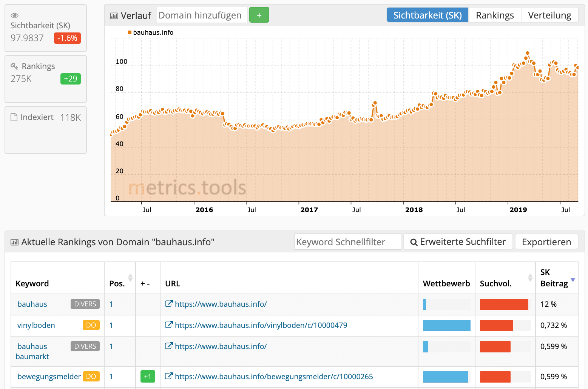Click DIVERS tag in bauhaus baumarkt row
This screenshot has height=389, width=588.
coord(85,346)
